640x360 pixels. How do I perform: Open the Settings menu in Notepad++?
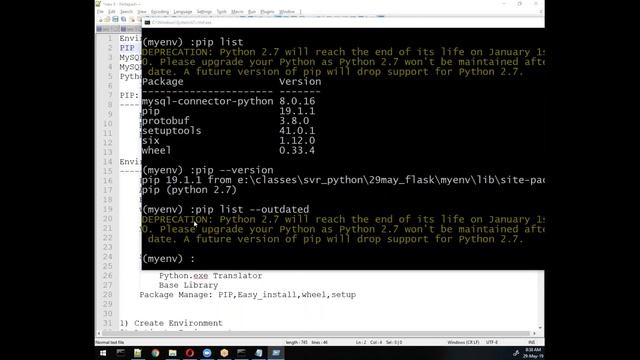click(204, 12)
